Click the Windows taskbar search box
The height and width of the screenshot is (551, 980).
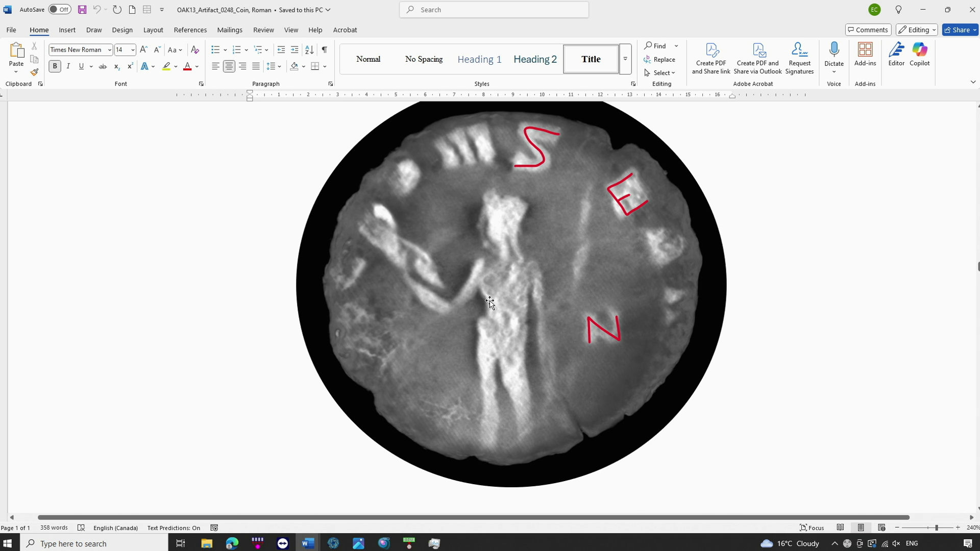pos(94,543)
